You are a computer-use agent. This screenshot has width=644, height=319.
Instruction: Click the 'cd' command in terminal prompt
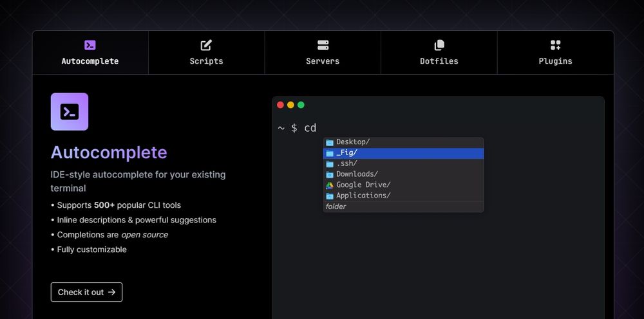point(310,128)
